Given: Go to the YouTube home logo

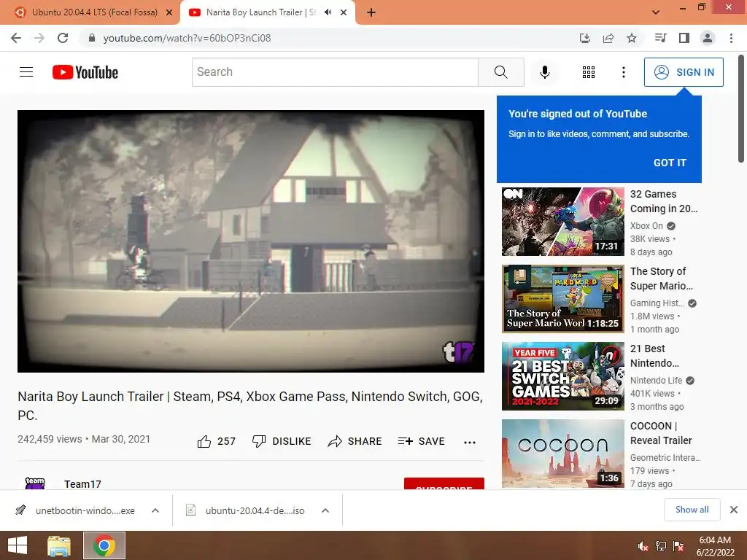Looking at the screenshot, I should [85, 72].
